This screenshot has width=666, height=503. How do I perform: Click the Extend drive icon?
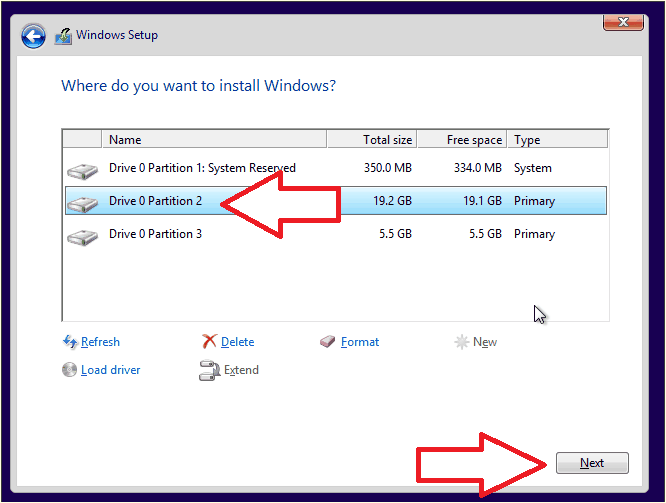pos(209,370)
